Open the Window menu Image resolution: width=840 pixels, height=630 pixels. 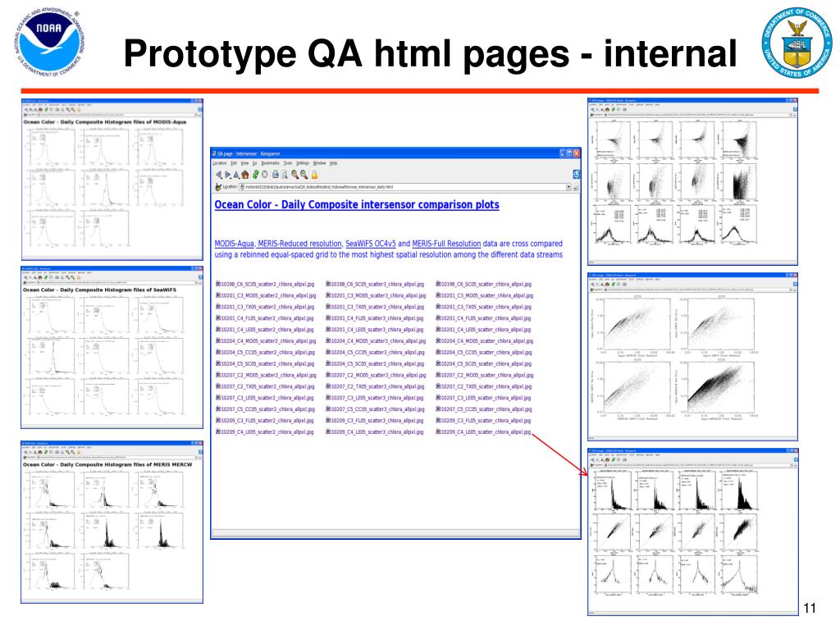click(x=319, y=163)
